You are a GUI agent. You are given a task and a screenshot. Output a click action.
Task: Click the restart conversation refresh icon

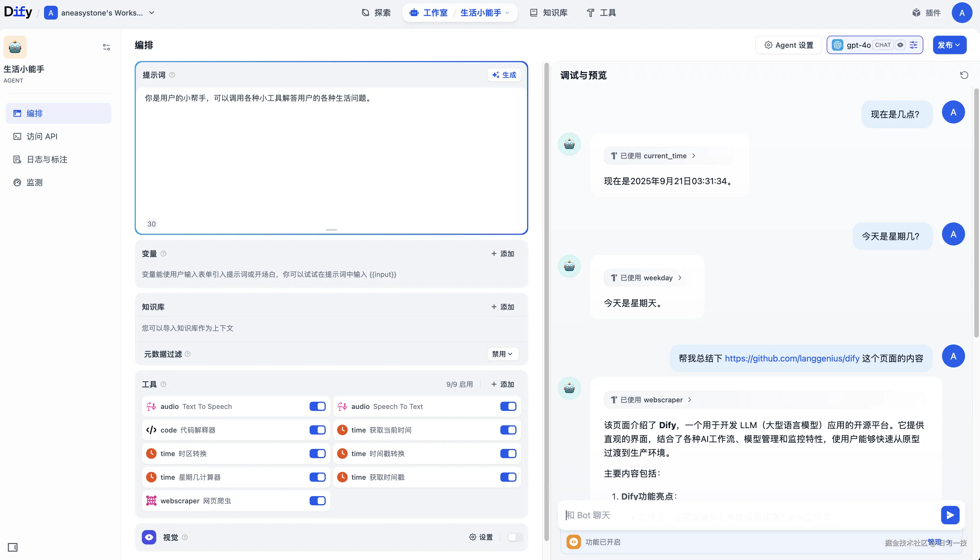[964, 75]
